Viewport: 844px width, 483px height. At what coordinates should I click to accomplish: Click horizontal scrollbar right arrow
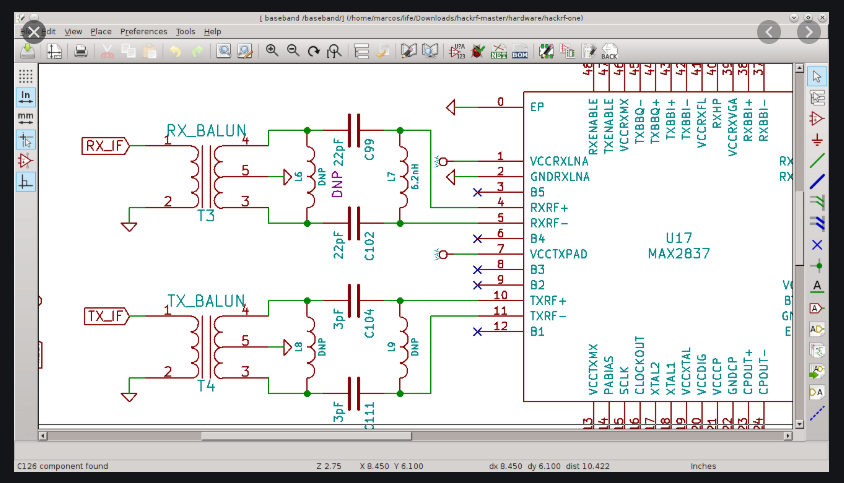pyautogui.click(x=788, y=436)
